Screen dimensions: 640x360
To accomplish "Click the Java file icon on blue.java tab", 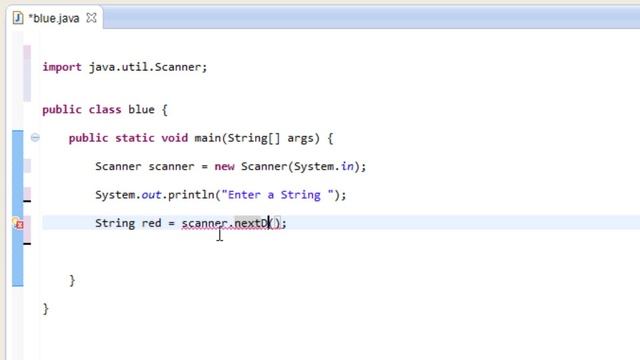I will [18, 18].
